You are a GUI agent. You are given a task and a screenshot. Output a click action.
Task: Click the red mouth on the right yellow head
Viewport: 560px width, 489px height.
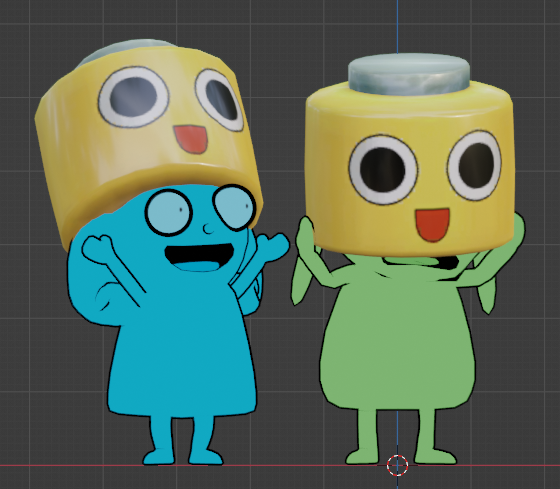coord(432,225)
